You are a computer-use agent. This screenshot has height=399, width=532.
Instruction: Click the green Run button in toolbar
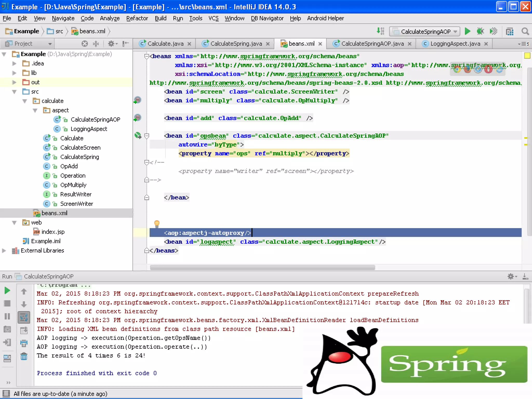pos(467,31)
